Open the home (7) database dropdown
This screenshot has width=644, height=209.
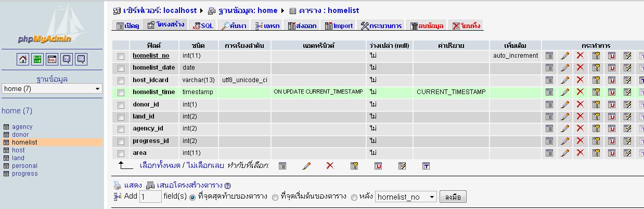tap(51, 89)
